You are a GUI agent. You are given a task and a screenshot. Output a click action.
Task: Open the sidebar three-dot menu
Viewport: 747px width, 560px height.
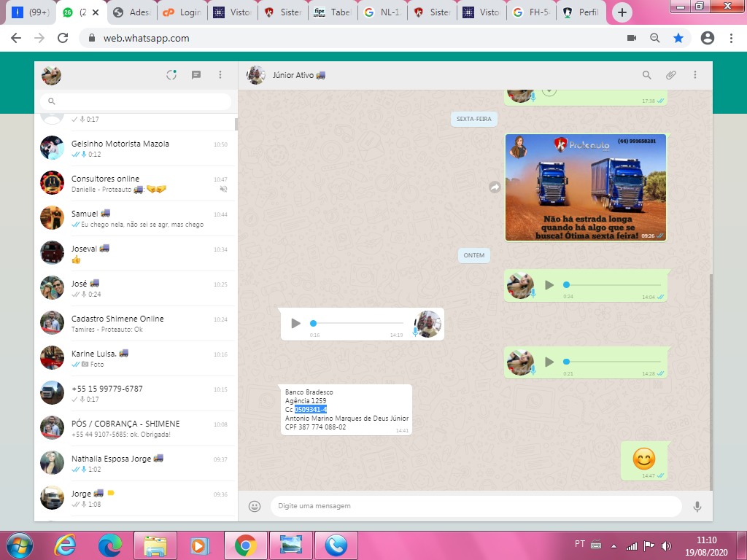point(220,74)
